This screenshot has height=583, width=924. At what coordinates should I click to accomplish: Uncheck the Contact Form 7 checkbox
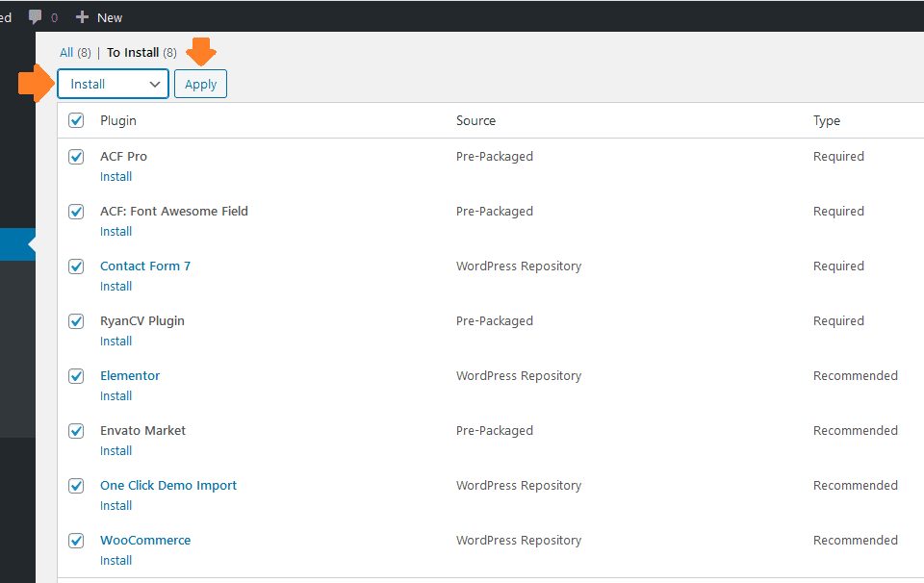tap(76, 266)
